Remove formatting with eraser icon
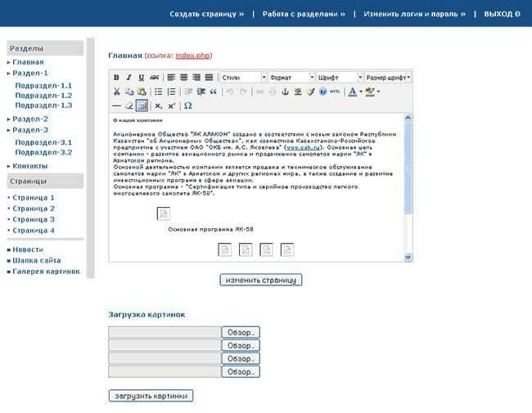 pyautogui.click(x=129, y=105)
